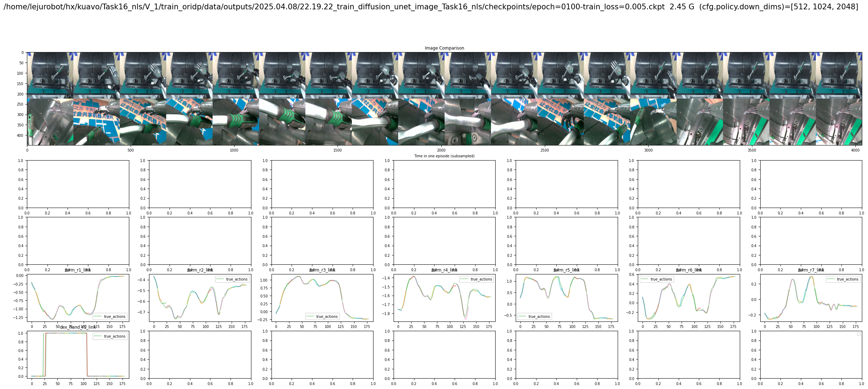The height and width of the screenshot is (389, 868).
Task: Click the 'Time in one episode (subsampled)' label
Action: (x=444, y=156)
